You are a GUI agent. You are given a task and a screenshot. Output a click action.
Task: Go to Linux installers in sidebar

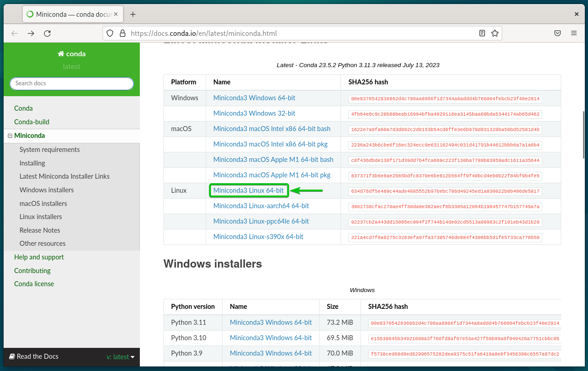point(41,217)
